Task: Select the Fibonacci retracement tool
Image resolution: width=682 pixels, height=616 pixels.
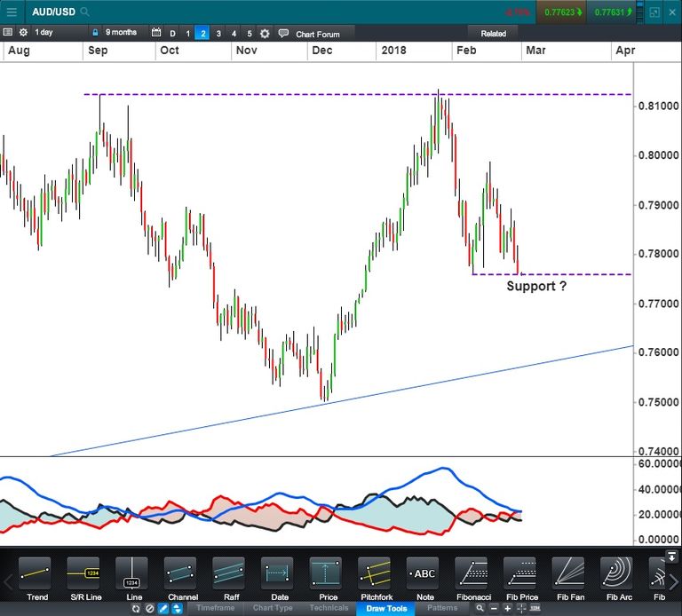Action: coord(472,579)
